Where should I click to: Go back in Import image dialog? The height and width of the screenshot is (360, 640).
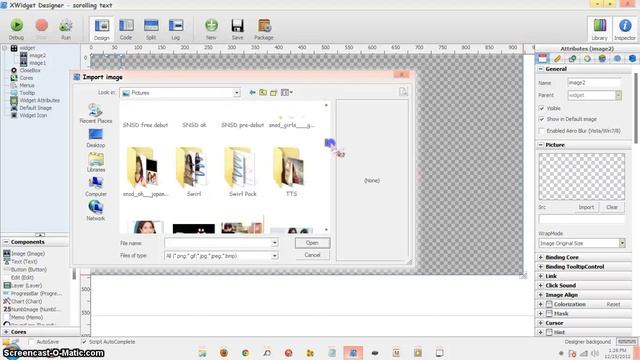click(252, 93)
